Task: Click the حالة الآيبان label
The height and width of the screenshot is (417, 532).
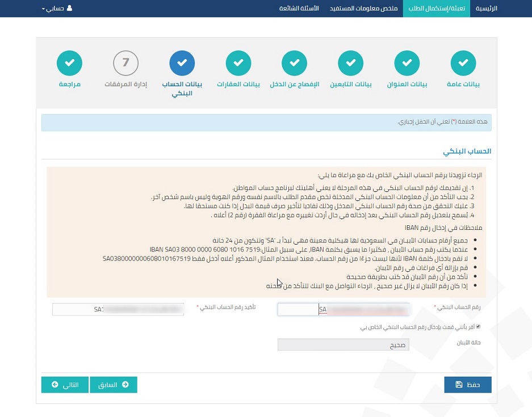Action: (x=468, y=343)
